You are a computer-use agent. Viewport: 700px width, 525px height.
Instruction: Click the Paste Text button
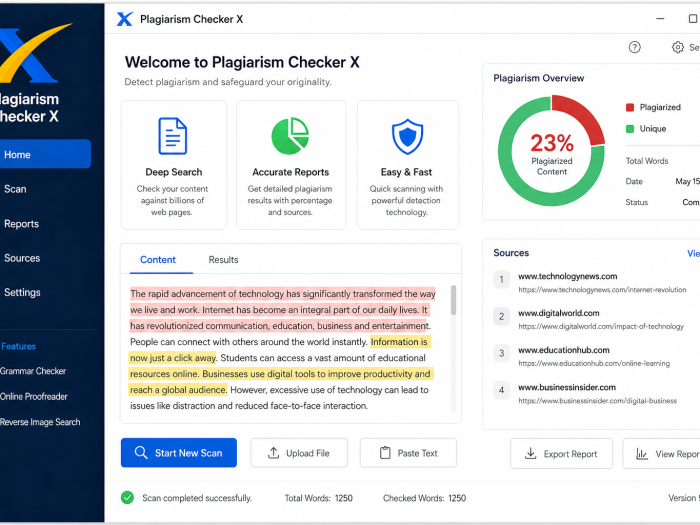click(x=408, y=453)
